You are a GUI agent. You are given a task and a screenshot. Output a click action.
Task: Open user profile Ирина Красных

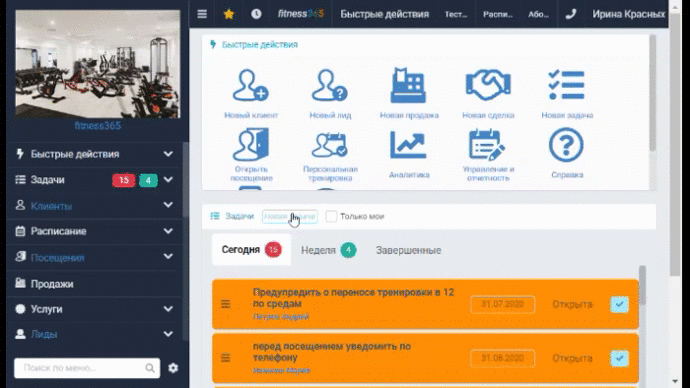click(628, 14)
